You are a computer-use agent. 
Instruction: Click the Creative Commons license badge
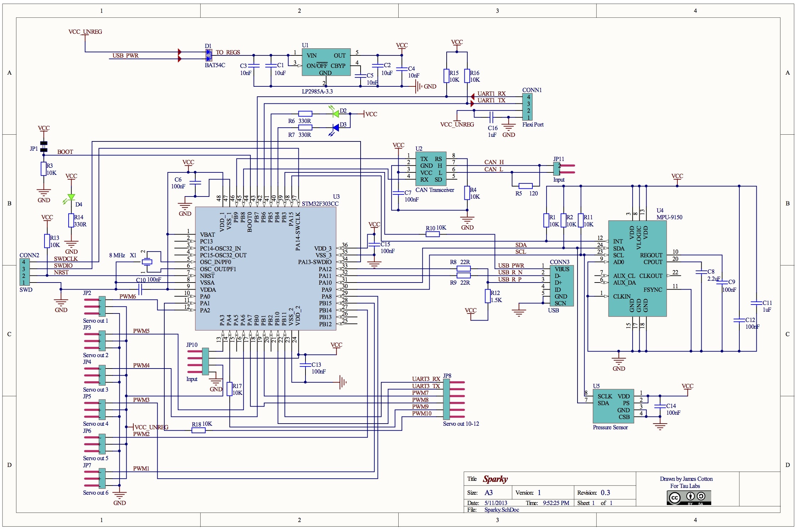[x=688, y=498]
